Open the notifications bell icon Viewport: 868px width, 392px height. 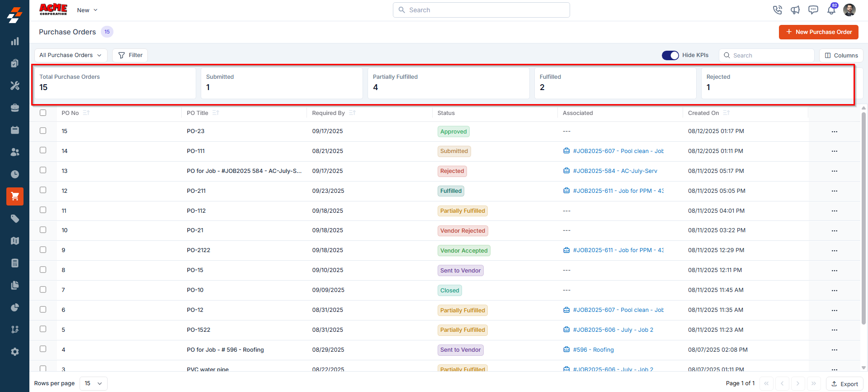pos(831,10)
